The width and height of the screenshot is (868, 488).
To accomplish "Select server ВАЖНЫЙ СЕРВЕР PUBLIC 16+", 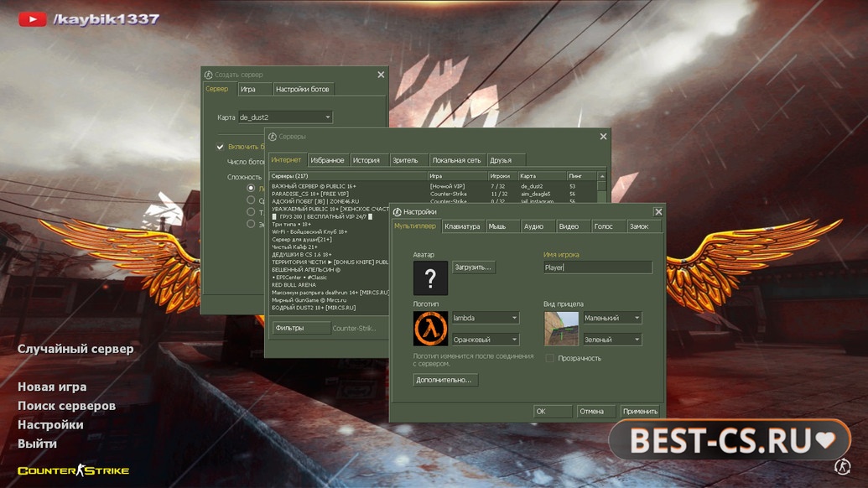I will point(434,186).
